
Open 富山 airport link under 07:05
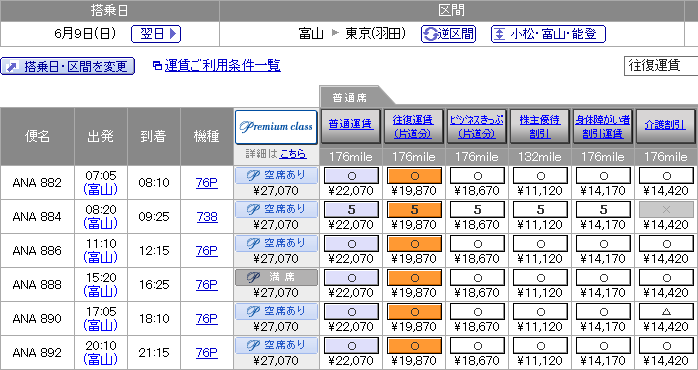coord(101,190)
